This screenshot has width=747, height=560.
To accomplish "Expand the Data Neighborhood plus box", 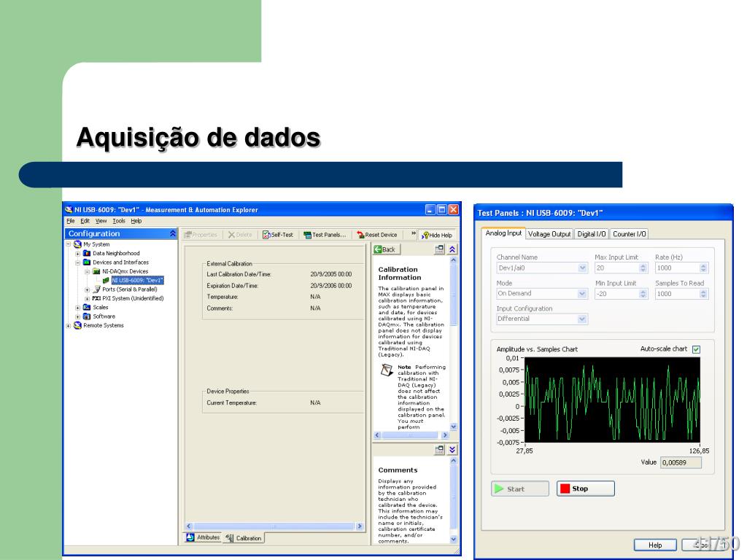I will coord(77,254).
